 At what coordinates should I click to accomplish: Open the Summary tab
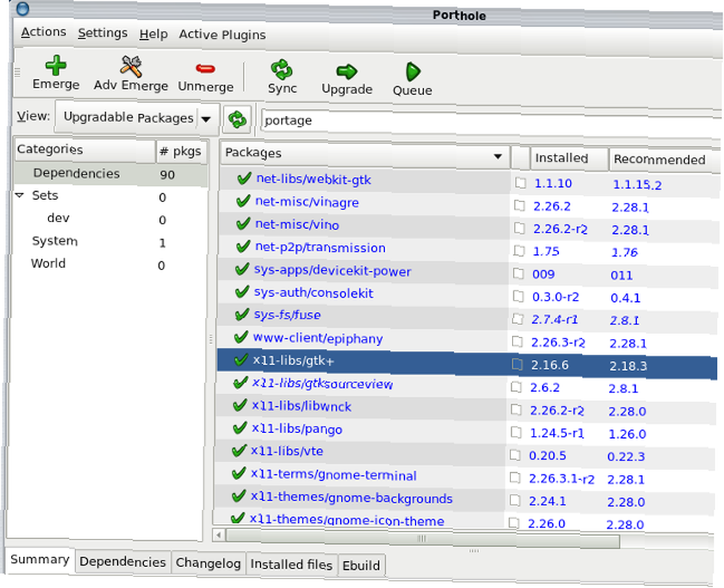(x=40, y=560)
